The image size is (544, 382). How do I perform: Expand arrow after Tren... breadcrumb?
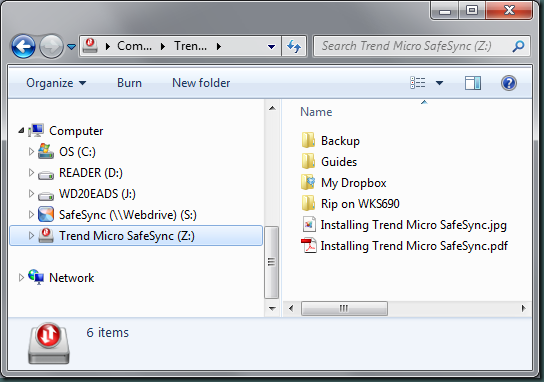click(219, 46)
